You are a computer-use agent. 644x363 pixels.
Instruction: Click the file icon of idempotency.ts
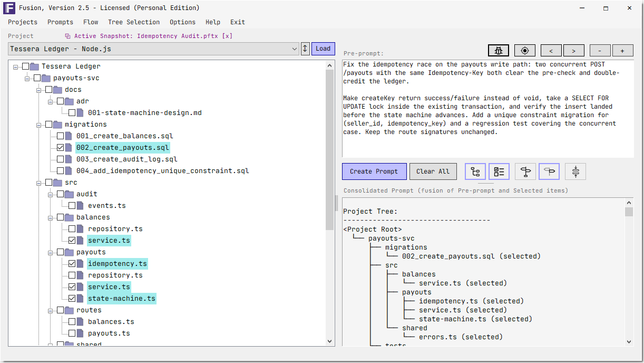(80, 264)
